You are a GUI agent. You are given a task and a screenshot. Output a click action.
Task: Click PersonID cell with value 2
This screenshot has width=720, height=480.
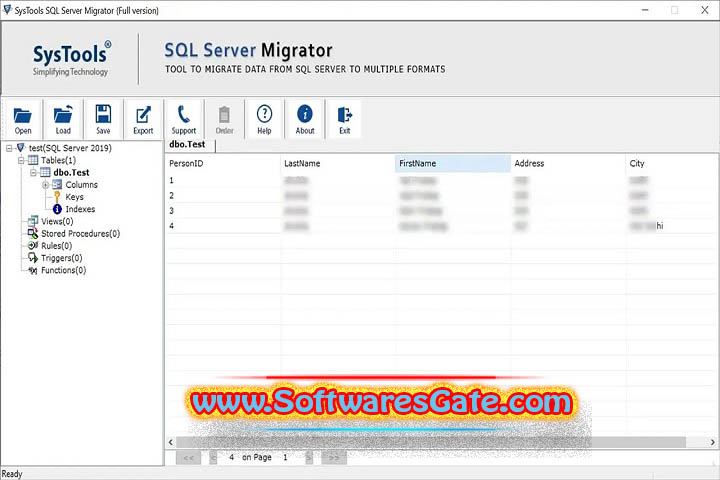[223, 196]
